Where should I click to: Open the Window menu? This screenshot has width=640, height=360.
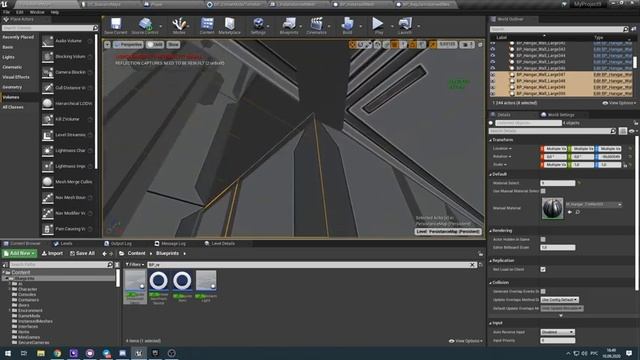click(x=37, y=12)
